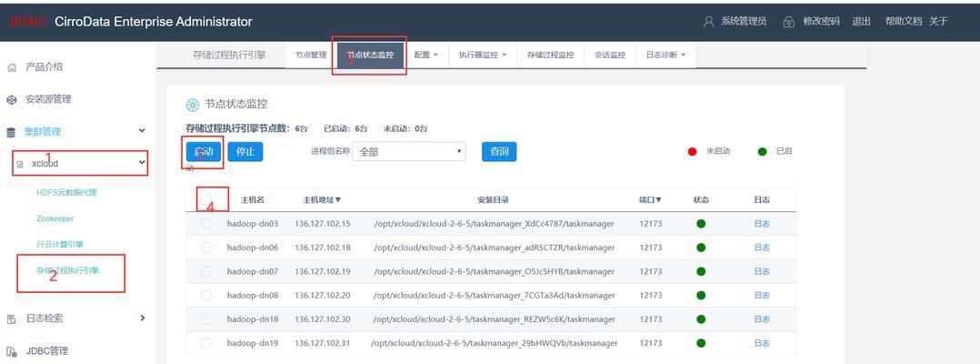Click green status dot for hadoop-dn08

point(701,295)
